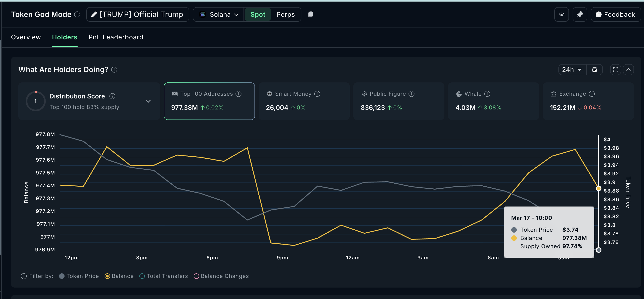Screen dimensions: 644x299
Task: Switch filter to Balance Changes
Action: [197, 276]
